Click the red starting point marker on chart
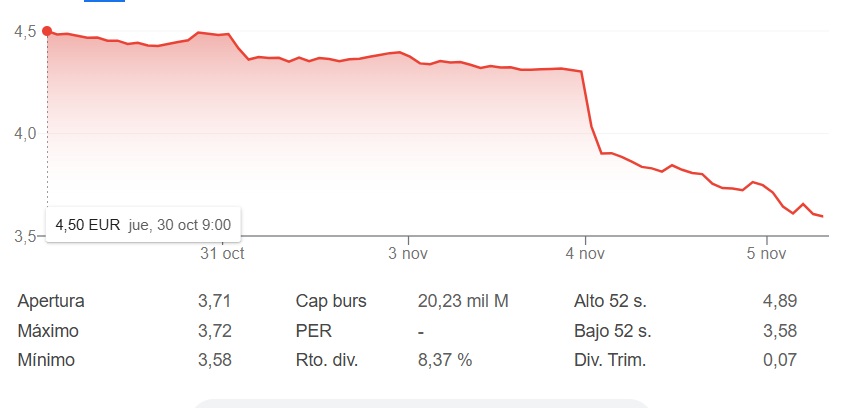854x408 pixels. click(48, 31)
